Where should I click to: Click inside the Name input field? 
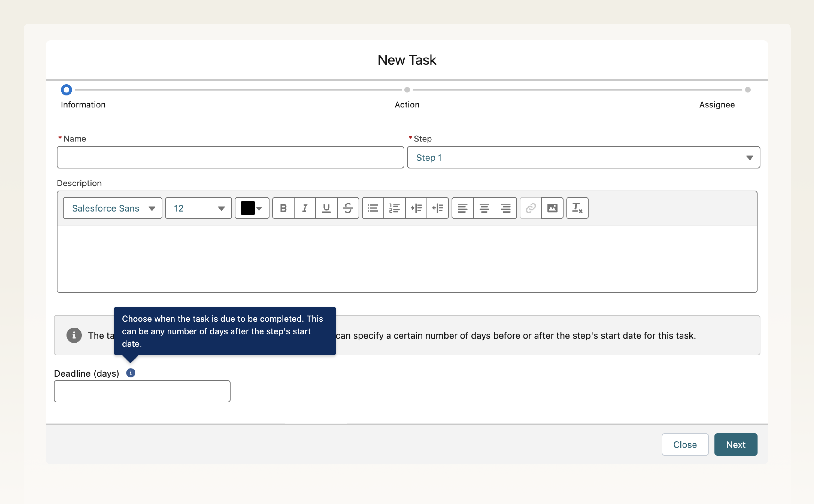pyautogui.click(x=229, y=157)
